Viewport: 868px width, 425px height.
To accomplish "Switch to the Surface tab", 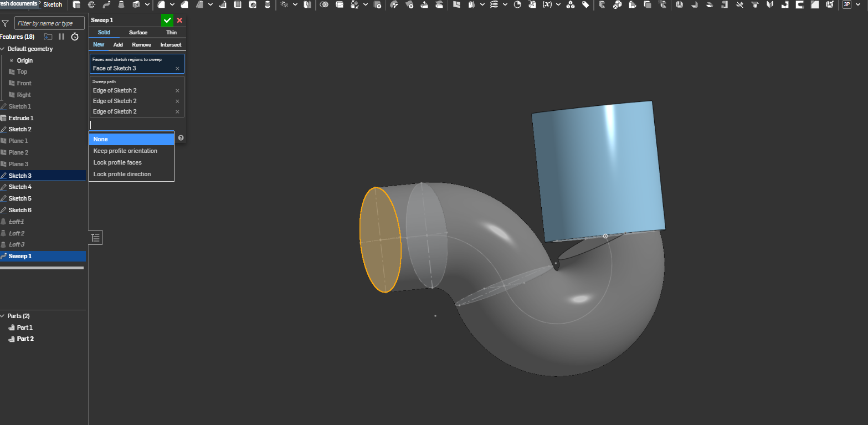I will click(138, 33).
